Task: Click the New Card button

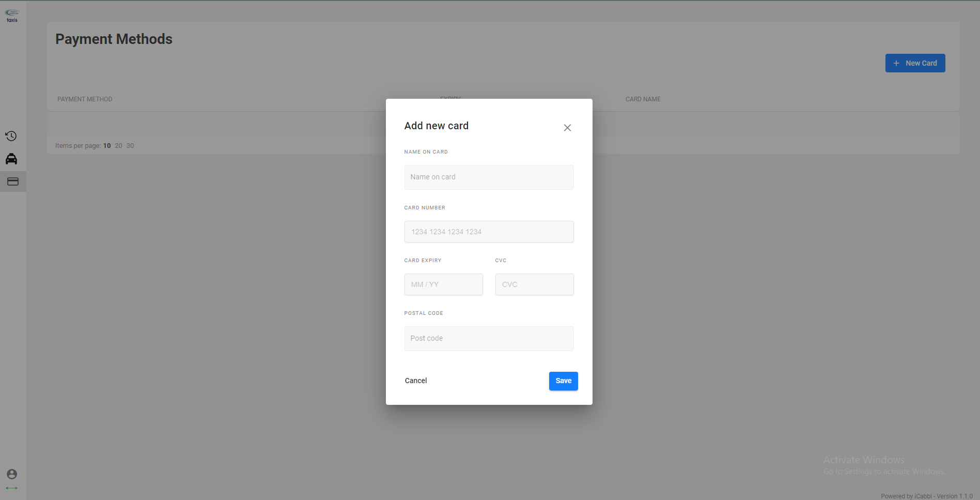Action: (x=915, y=63)
